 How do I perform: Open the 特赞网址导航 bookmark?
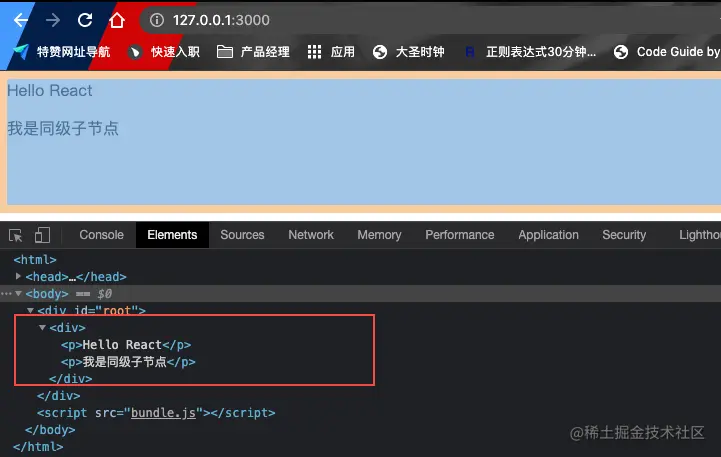click(61, 52)
